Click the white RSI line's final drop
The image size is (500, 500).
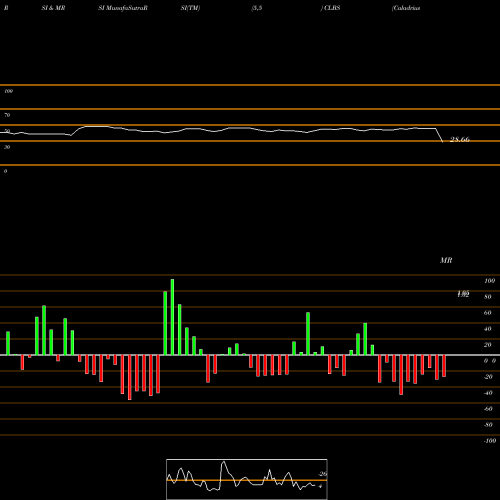(x=439, y=135)
